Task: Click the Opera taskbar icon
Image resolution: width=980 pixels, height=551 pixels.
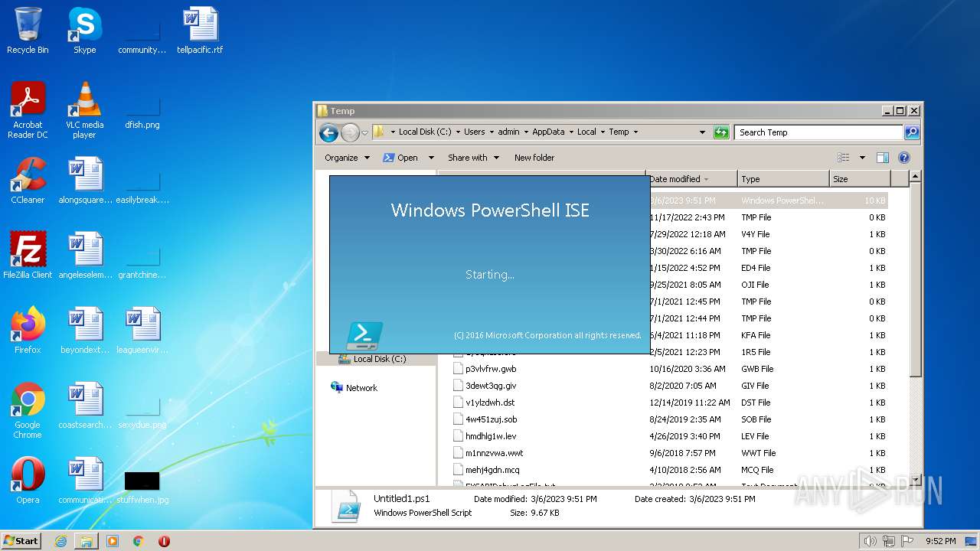Action: point(164,541)
